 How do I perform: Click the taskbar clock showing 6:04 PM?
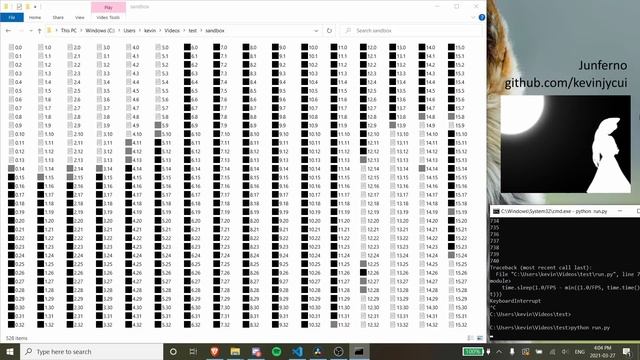(x=602, y=351)
